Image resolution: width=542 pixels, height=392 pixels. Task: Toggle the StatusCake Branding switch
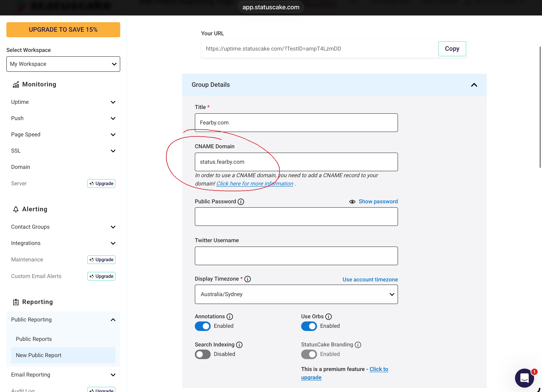(309, 354)
